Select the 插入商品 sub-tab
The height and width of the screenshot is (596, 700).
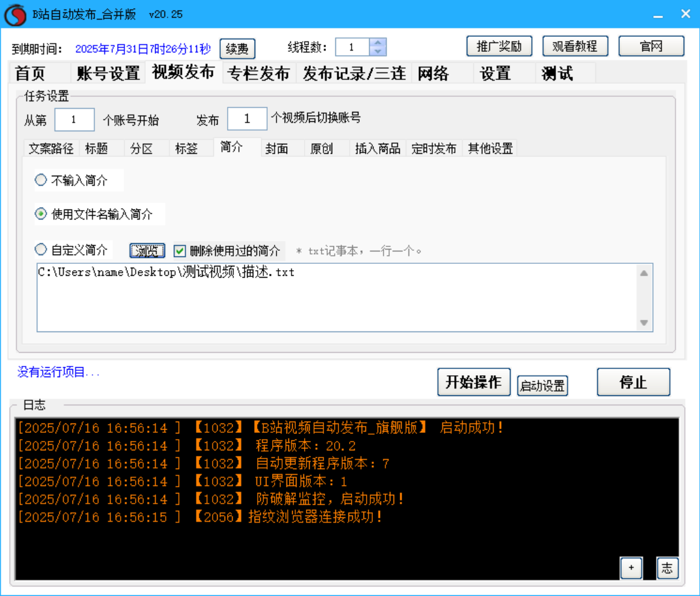pyautogui.click(x=378, y=148)
